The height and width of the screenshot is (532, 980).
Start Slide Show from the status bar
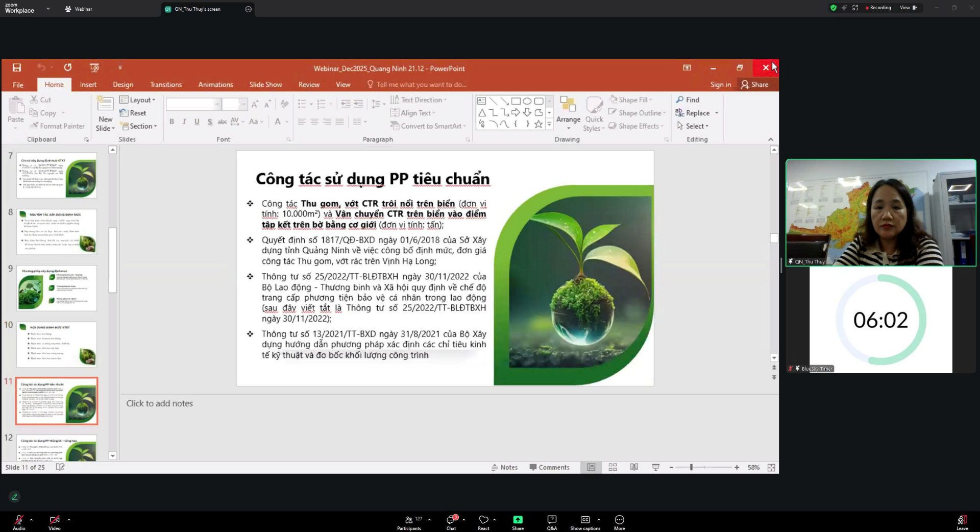[x=655, y=467]
